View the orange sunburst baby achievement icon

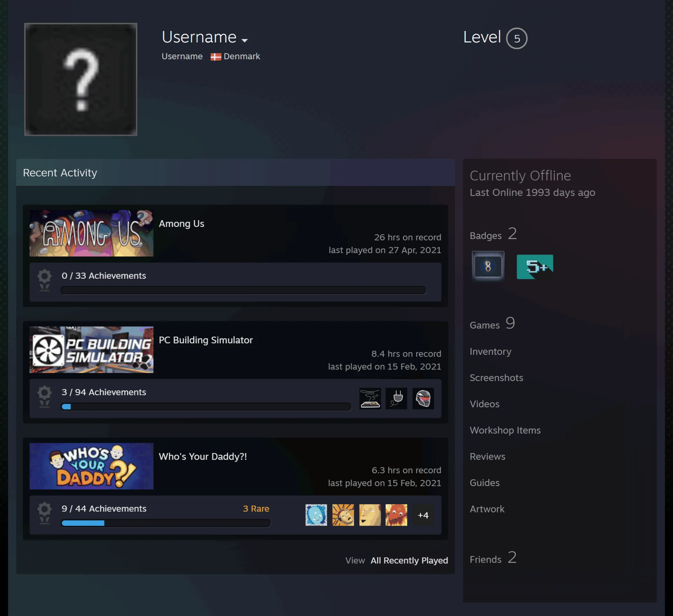click(343, 515)
